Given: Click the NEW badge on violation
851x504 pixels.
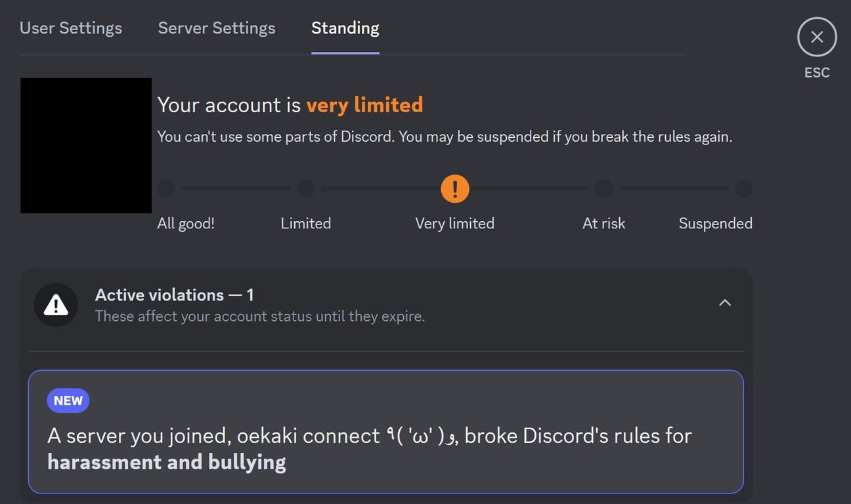Looking at the screenshot, I should pyautogui.click(x=68, y=400).
